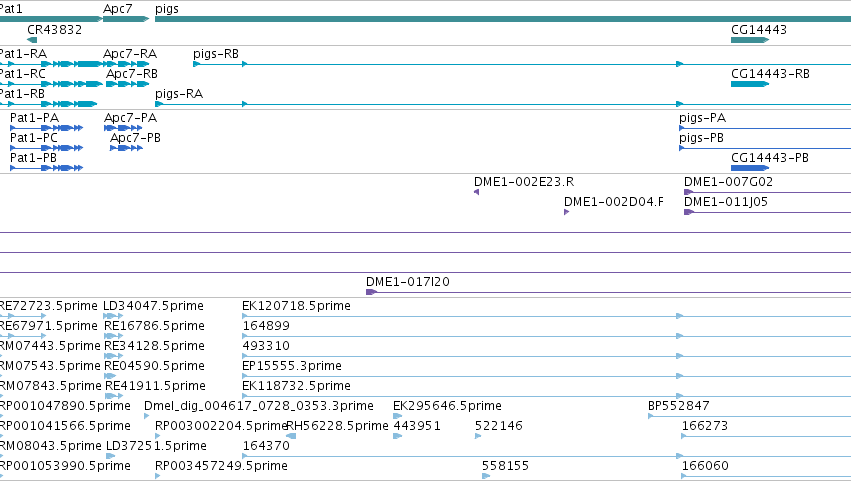Click the 166273 feature label

704,426
